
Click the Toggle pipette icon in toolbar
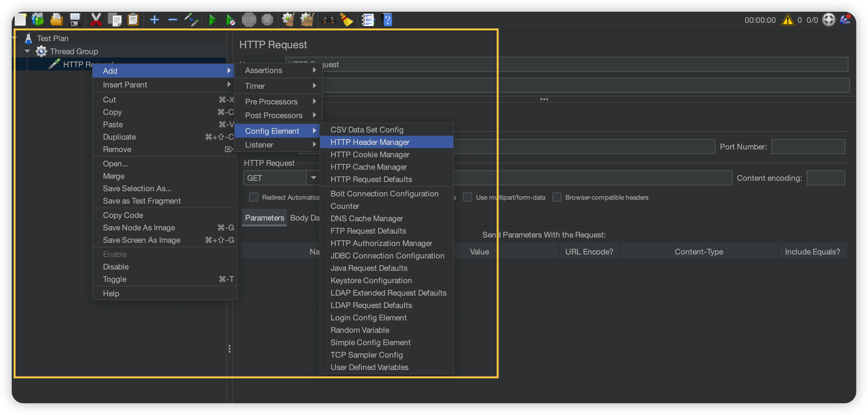pos(191,20)
